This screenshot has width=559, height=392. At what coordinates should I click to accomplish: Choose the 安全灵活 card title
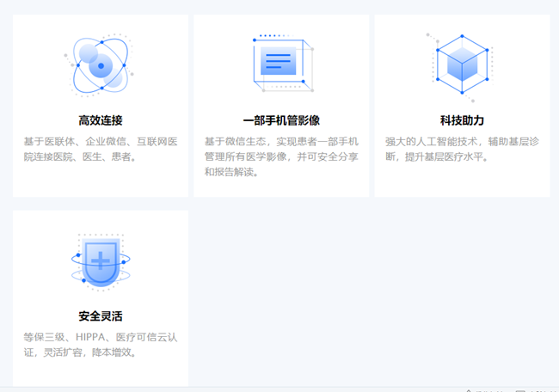pos(101,316)
